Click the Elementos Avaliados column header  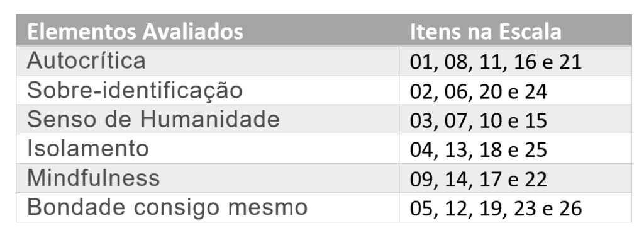[208, 30]
